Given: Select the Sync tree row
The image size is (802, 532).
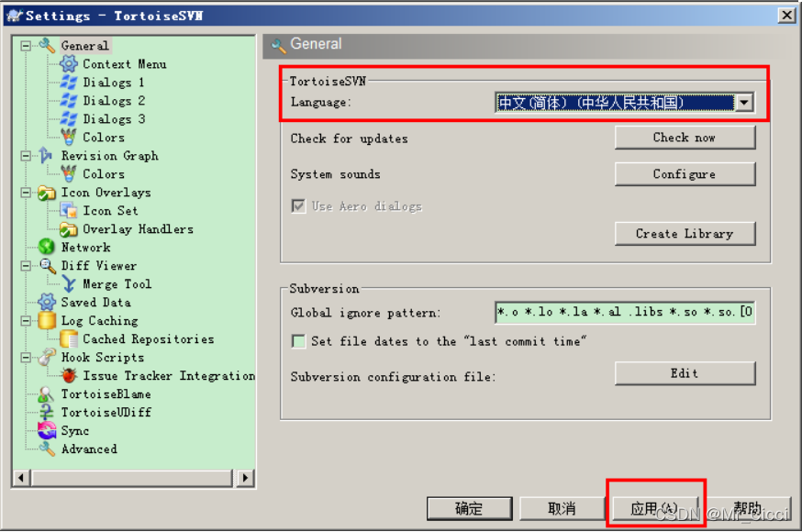Looking at the screenshot, I should tap(75, 431).
